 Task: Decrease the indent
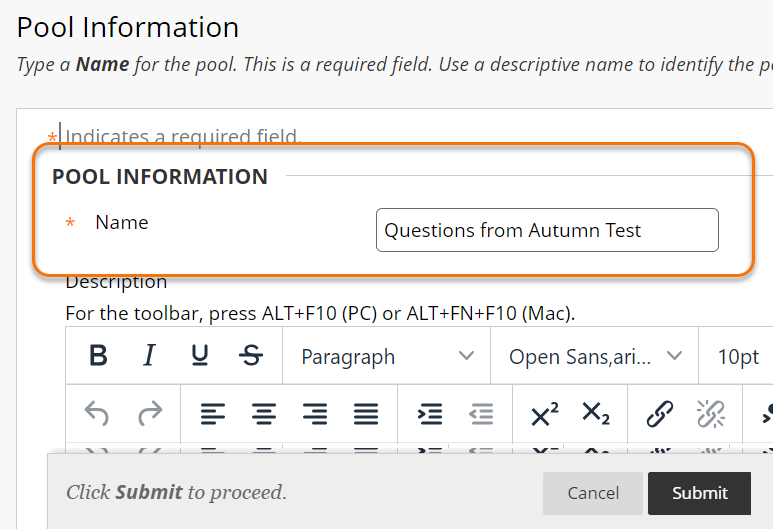pos(481,413)
